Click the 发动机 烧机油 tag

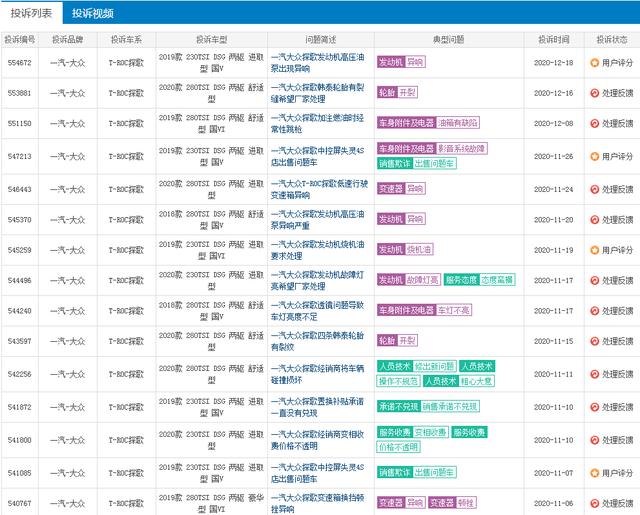405,249
